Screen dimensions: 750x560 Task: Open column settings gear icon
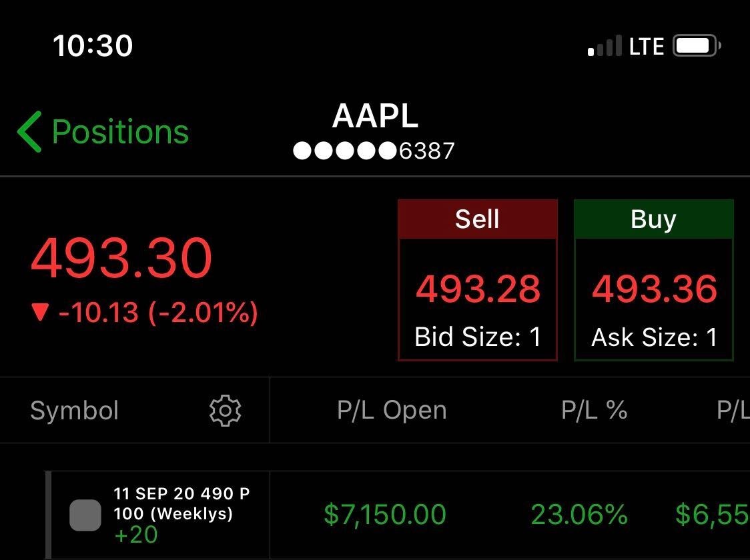(x=226, y=411)
